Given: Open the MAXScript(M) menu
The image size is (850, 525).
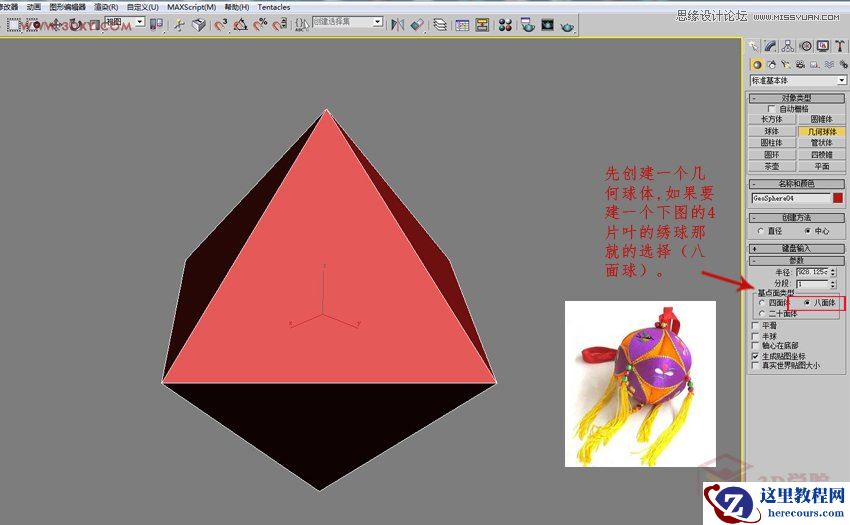Looking at the screenshot, I should point(191,7).
